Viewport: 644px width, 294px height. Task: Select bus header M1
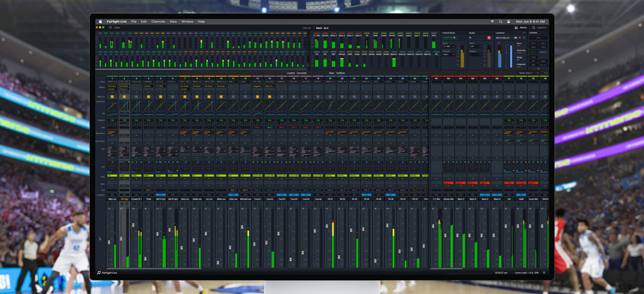[x=437, y=78]
